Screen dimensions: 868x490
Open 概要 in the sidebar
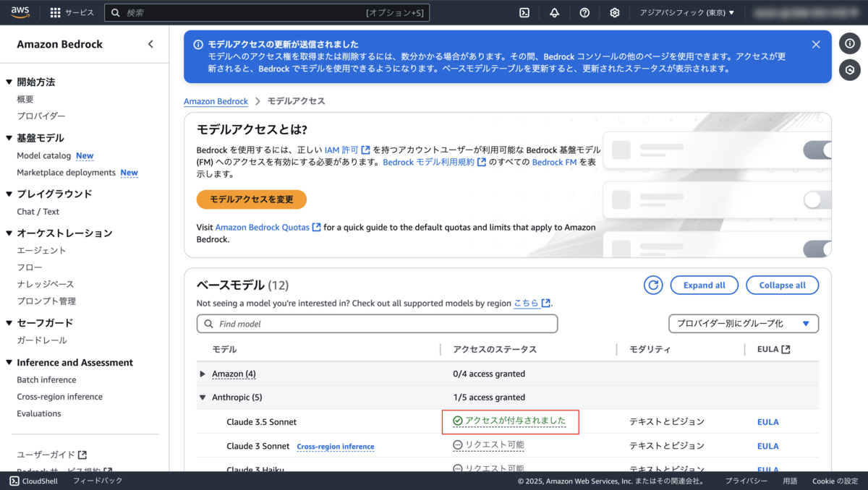point(25,99)
